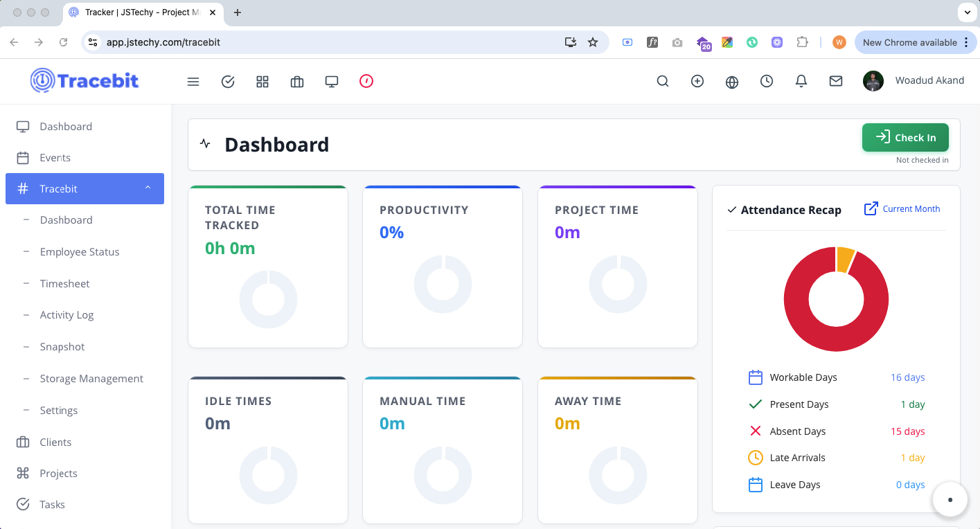Click the monitor icon in the top toolbar
Screen dimensions: 980x529
coord(331,81)
